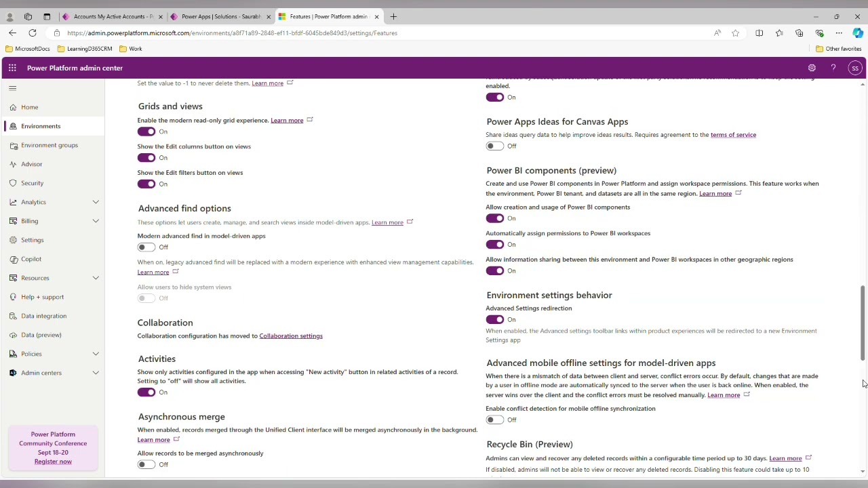The height and width of the screenshot is (488, 868).
Task: Click the Environment groups sidebar icon
Action: point(13,145)
